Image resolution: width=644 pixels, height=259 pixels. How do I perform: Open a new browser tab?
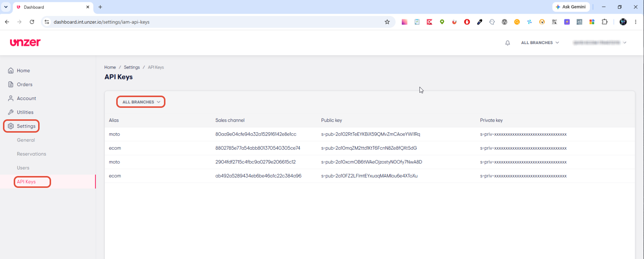coord(100,7)
